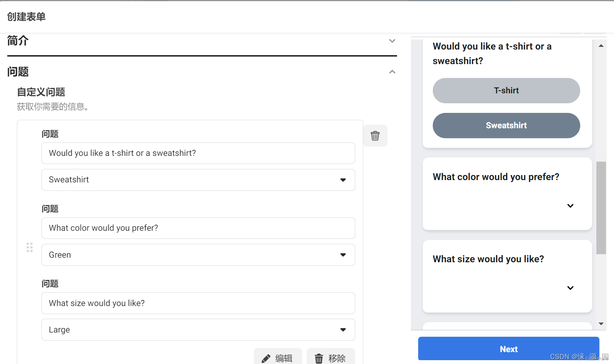Image resolution: width=614 pixels, height=364 pixels.
Task: Expand the 简介 section chevron
Action: point(392,41)
